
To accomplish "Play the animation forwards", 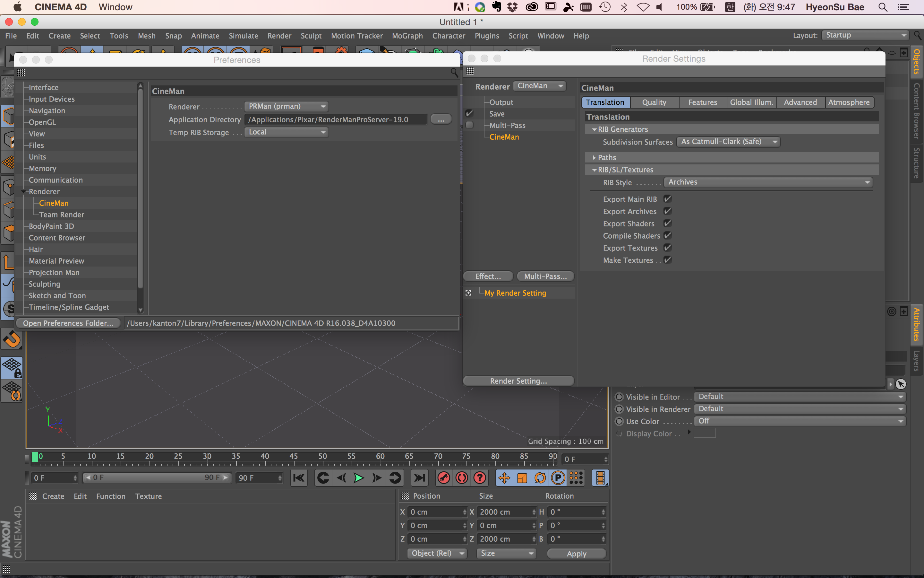I will [359, 478].
